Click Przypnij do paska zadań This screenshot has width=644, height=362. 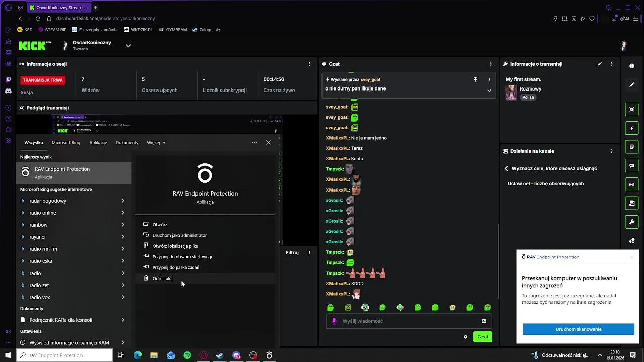click(x=176, y=268)
